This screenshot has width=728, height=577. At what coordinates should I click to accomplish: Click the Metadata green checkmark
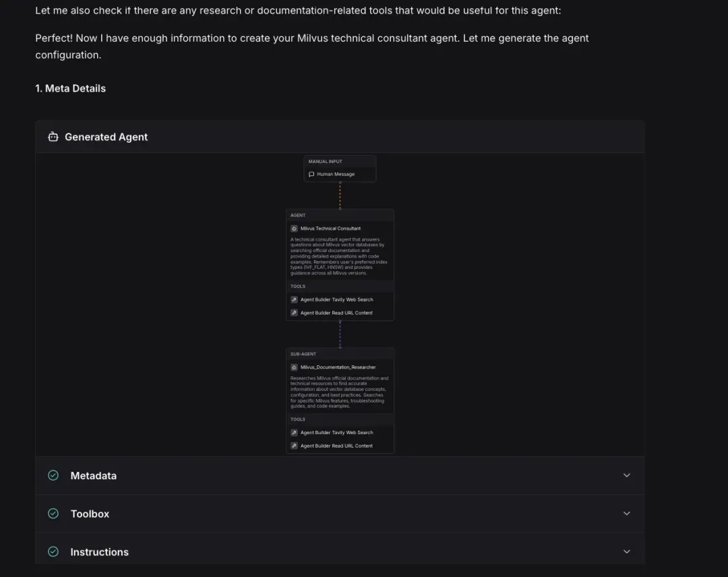(53, 475)
